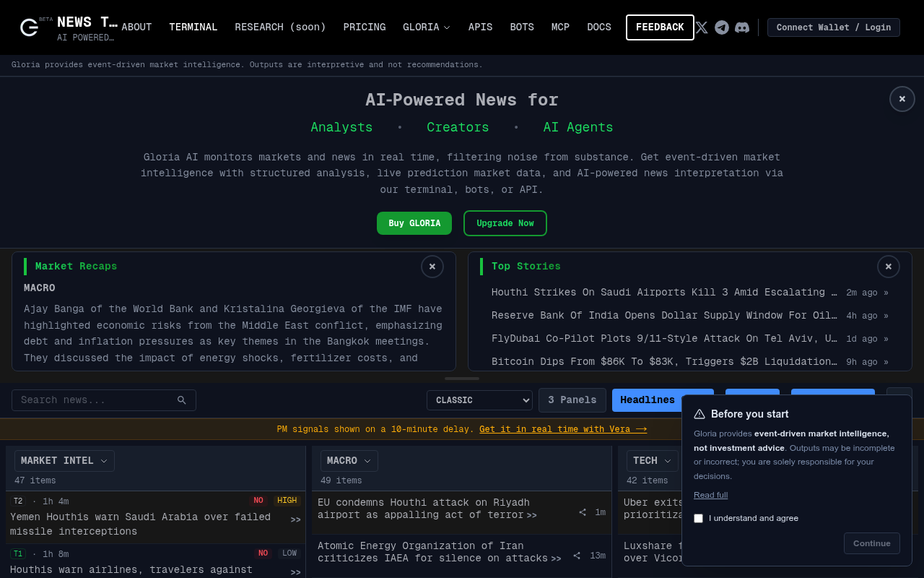Click the Upgrade Now button
Viewport: 924px width, 578px height.
point(505,223)
